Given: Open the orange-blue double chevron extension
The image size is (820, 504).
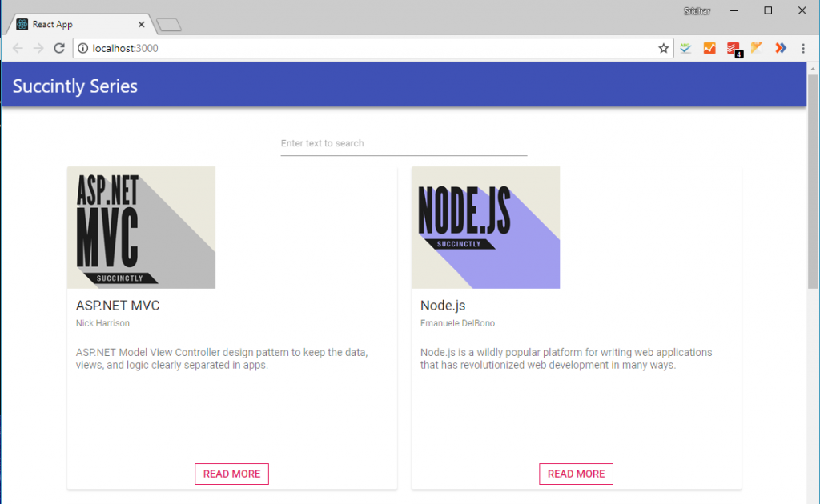Looking at the screenshot, I should (x=780, y=49).
